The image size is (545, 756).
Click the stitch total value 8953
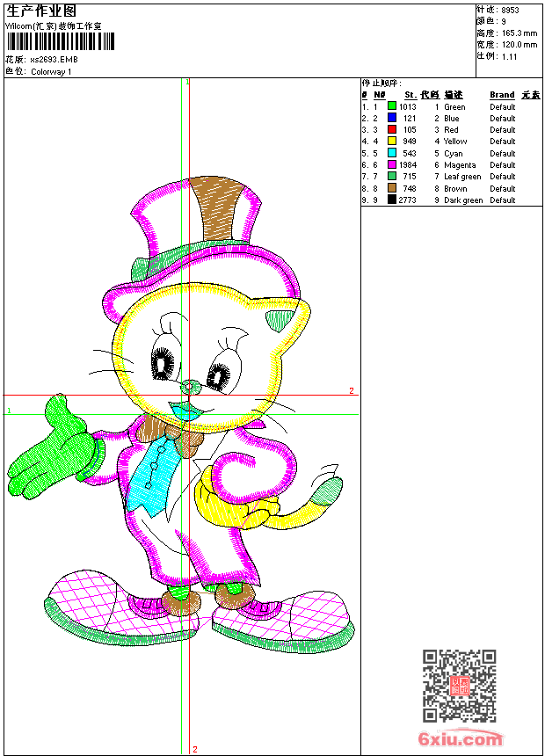[510, 11]
